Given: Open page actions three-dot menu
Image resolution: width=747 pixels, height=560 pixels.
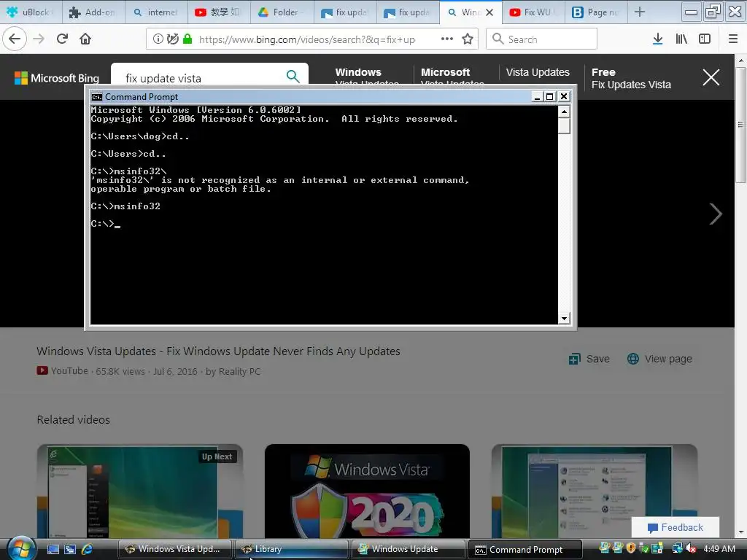Looking at the screenshot, I should [447, 39].
